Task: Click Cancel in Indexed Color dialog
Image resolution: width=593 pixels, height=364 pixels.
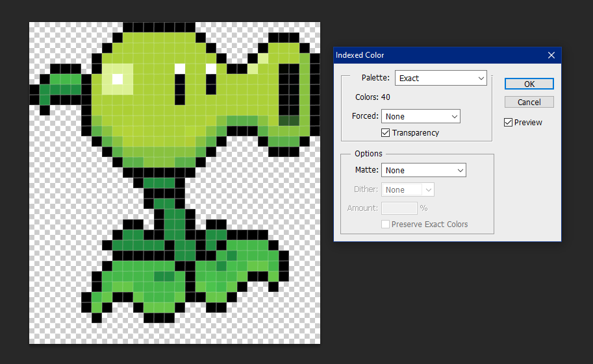Action: tap(529, 102)
